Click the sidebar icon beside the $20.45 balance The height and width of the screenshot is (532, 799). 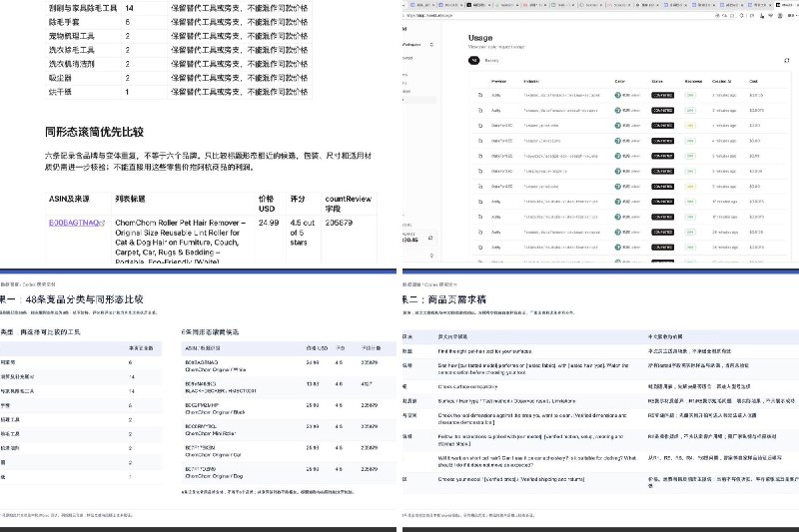click(x=430, y=238)
